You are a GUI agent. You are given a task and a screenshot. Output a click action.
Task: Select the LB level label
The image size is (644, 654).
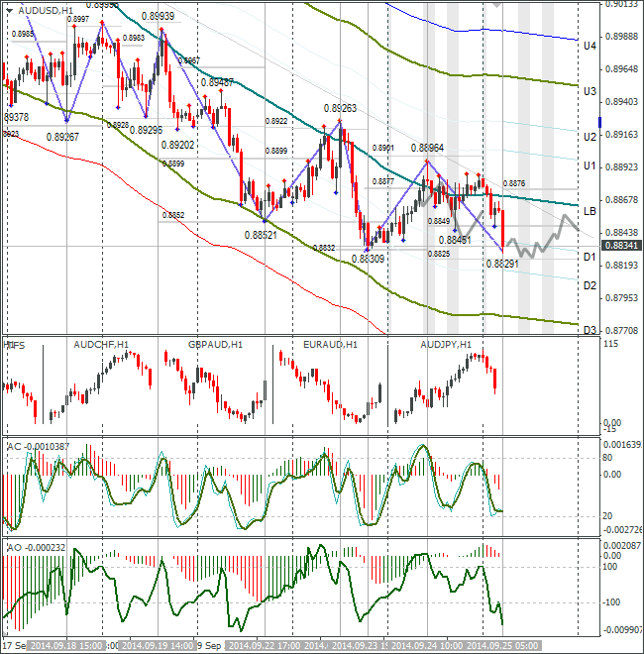pyautogui.click(x=590, y=211)
